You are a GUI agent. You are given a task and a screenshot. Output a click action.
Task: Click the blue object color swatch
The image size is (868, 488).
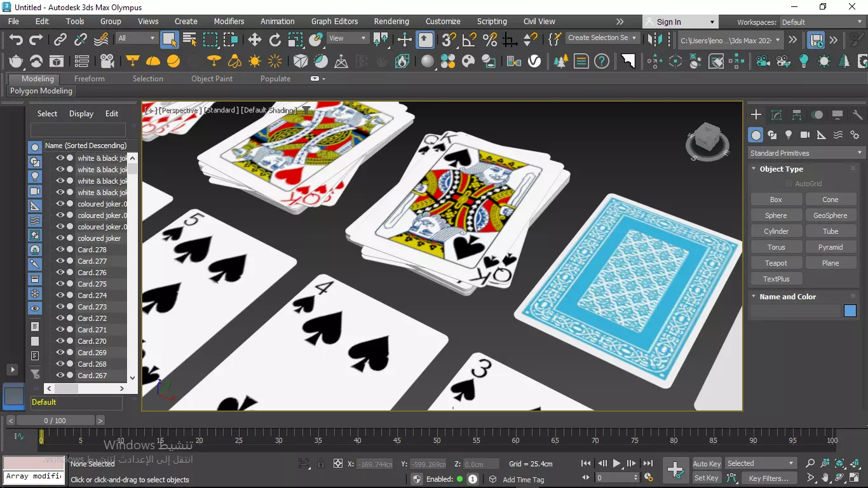point(850,311)
